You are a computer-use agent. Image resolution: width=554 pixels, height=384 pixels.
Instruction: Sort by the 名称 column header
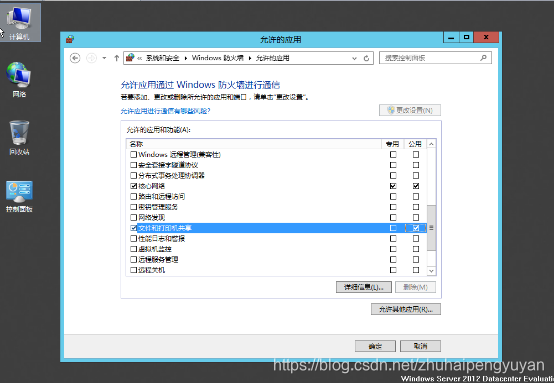click(x=254, y=144)
